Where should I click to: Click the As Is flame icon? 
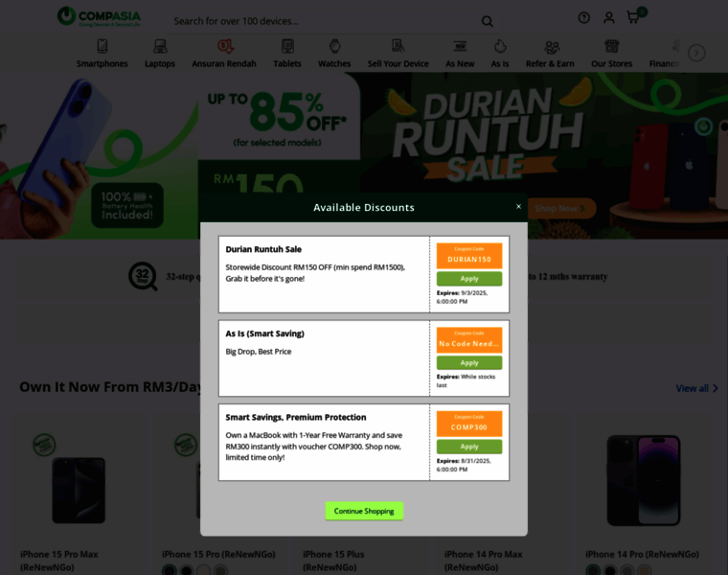coord(500,46)
